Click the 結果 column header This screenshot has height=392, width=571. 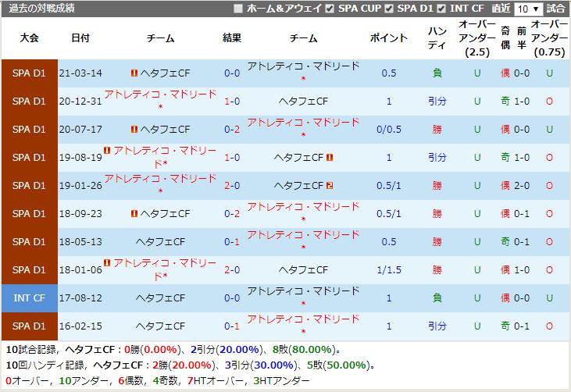coord(232,37)
